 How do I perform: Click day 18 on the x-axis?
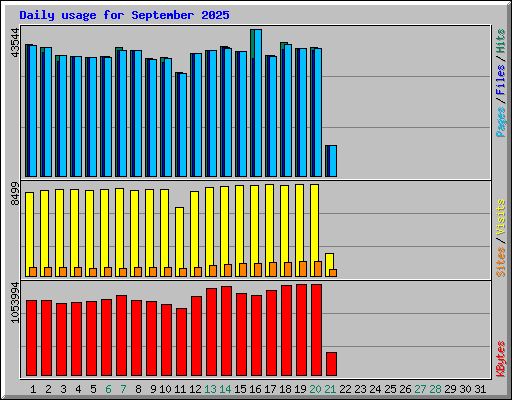point(285,389)
